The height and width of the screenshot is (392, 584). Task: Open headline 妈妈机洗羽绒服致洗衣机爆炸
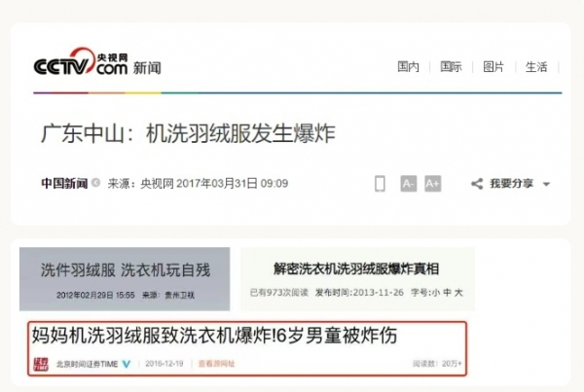(214, 335)
